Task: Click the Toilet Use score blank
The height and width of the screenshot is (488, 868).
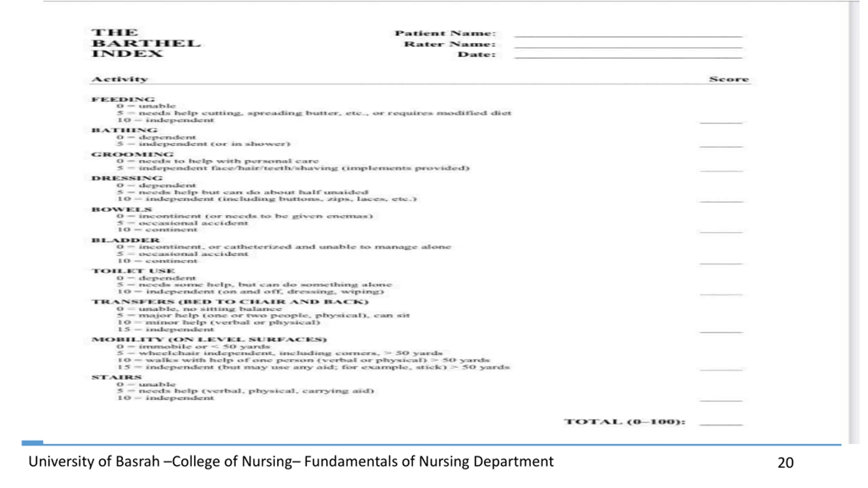Action: [x=721, y=294]
